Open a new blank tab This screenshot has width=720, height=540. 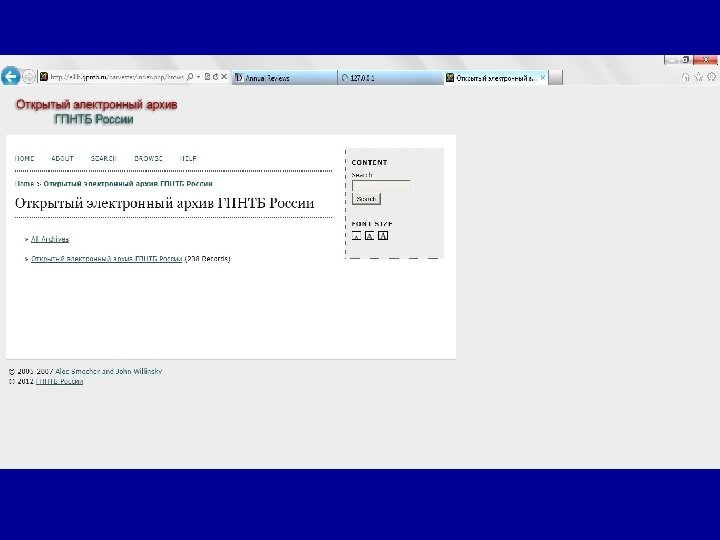556,78
